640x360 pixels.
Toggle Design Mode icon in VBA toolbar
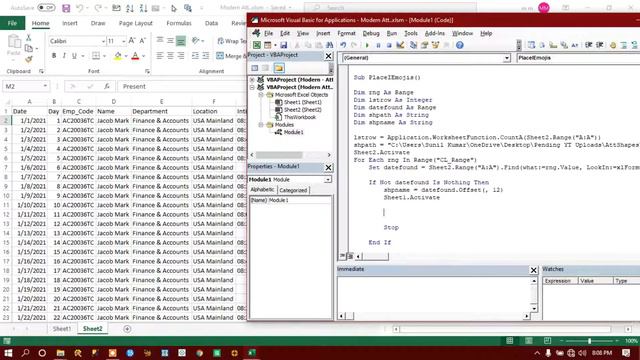click(x=400, y=45)
